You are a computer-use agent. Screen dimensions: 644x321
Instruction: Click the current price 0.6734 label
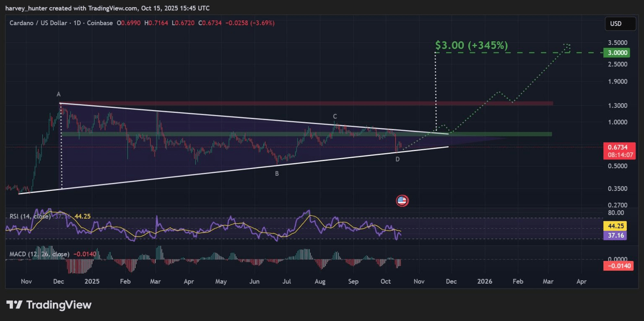pyautogui.click(x=618, y=147)
